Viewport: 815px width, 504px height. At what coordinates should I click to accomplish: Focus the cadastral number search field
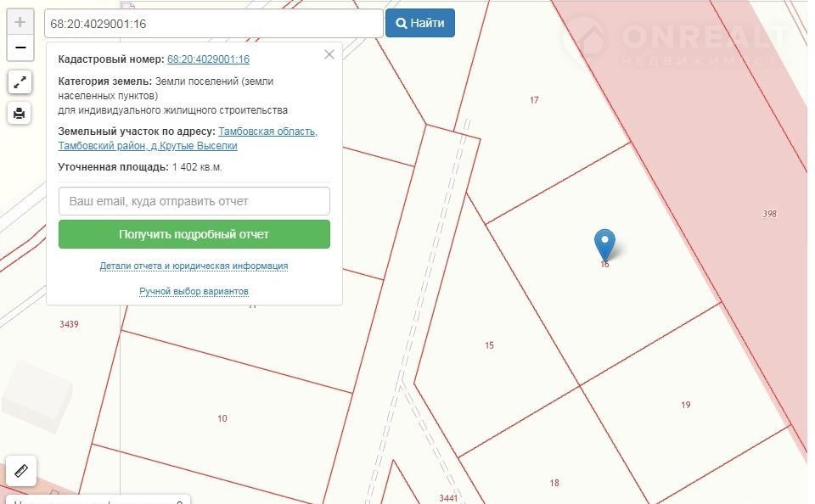point(212,24)
